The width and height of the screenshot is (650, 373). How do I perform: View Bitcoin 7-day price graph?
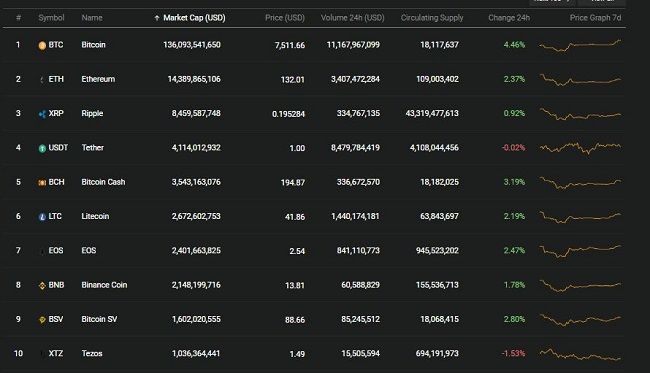(x=580, y=45)
